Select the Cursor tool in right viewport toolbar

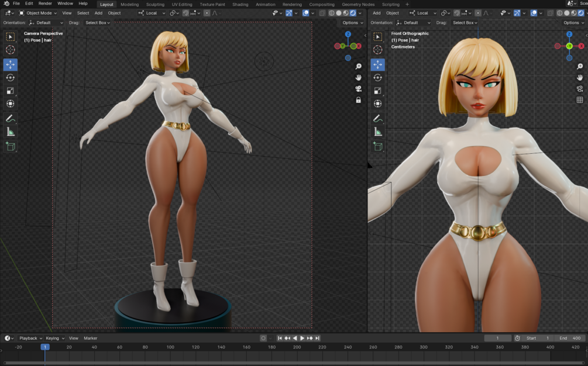(377, 50)
